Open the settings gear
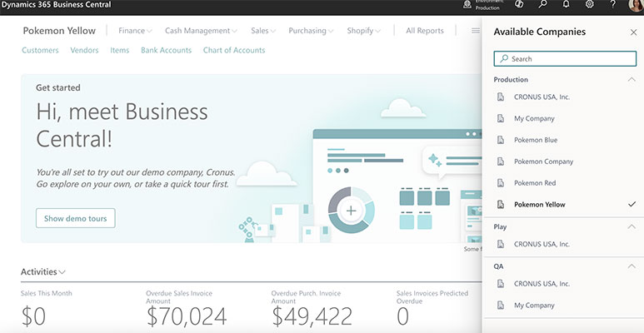The image size is (644, 333). point(589,5)
